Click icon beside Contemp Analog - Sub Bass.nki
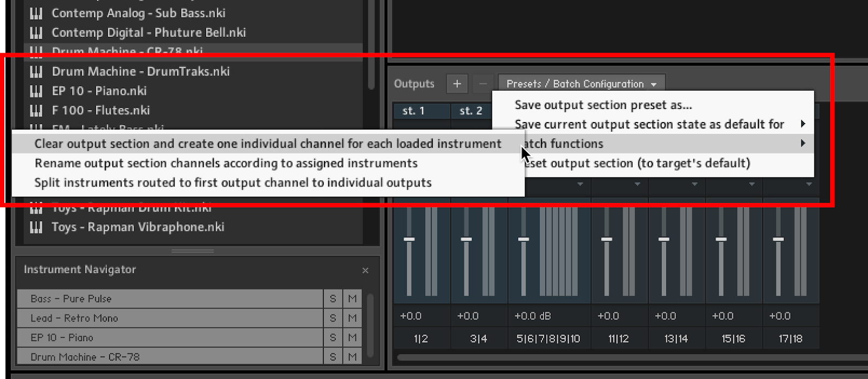This screenshot has width=868, height=379. tap(36, 13)
